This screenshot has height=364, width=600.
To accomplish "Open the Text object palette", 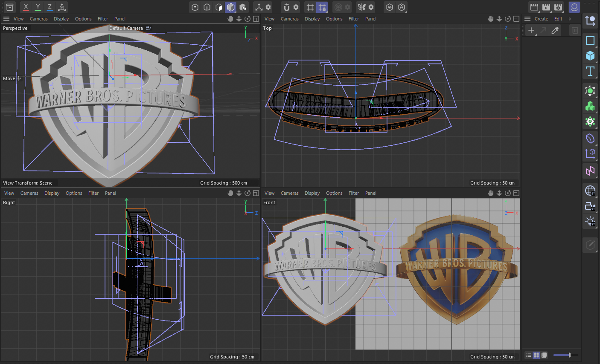I will point(590,71).
